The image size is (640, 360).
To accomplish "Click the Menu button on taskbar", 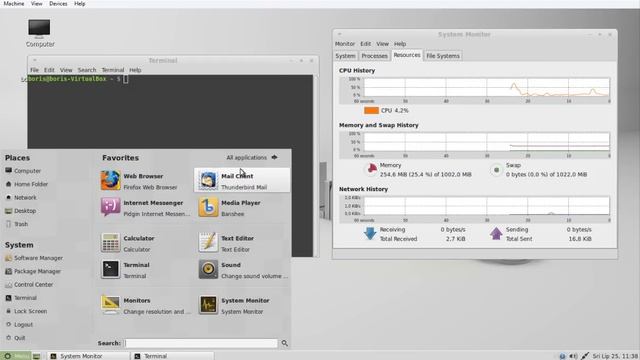I will click(x=16, y=356).
